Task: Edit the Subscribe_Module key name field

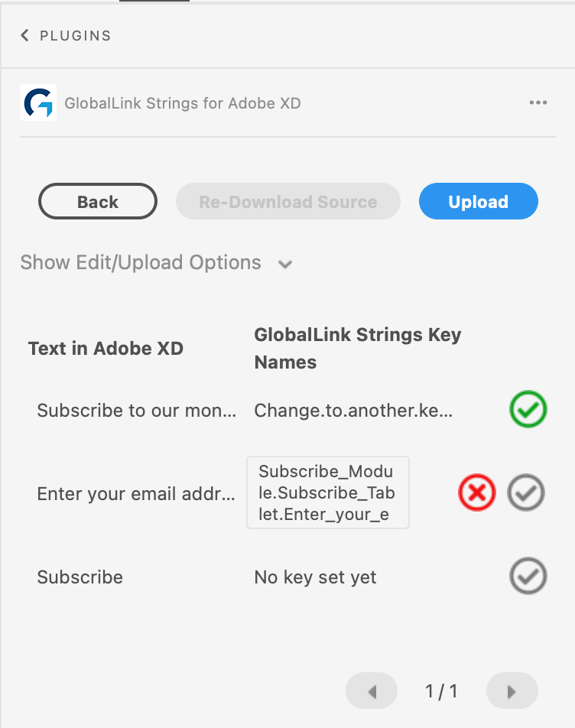Action: [328, 492]
